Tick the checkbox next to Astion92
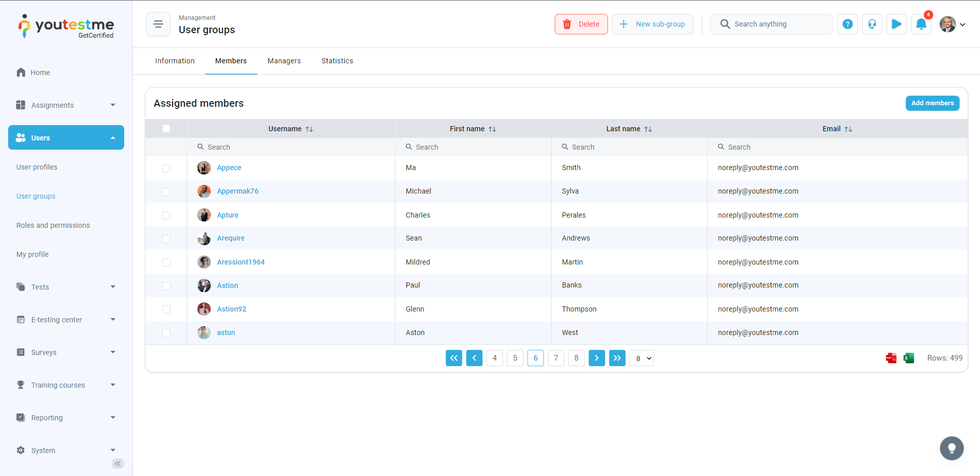Image resolution: width=980 pixels, height=476 pixels. (166, 310)
